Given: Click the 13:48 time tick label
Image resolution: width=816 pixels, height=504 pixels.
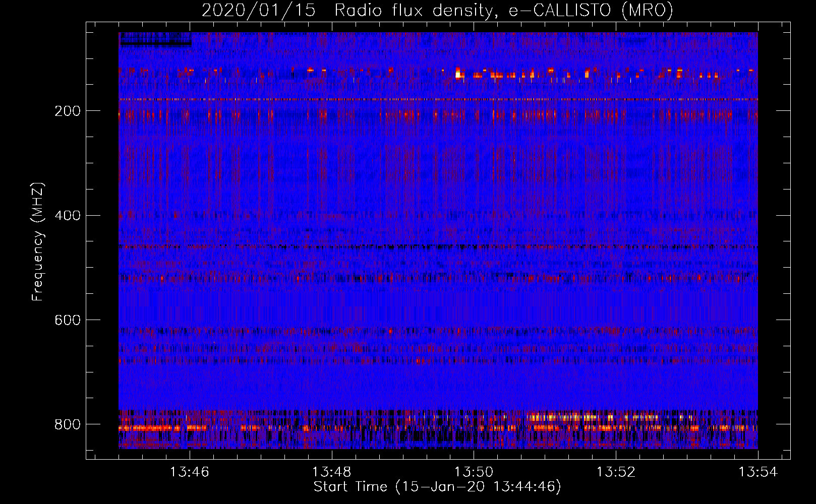Looking at the screenshot, I should pyautogui.click(x=332, y=472).
